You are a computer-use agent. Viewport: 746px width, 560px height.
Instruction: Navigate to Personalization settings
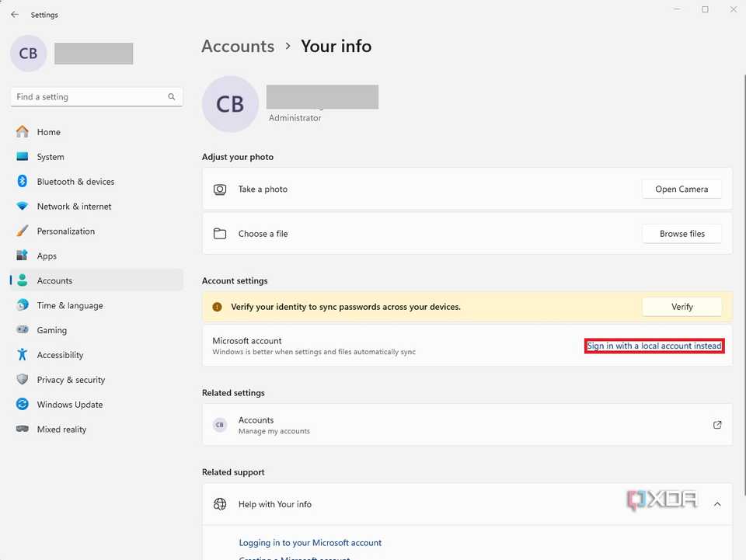65,231
